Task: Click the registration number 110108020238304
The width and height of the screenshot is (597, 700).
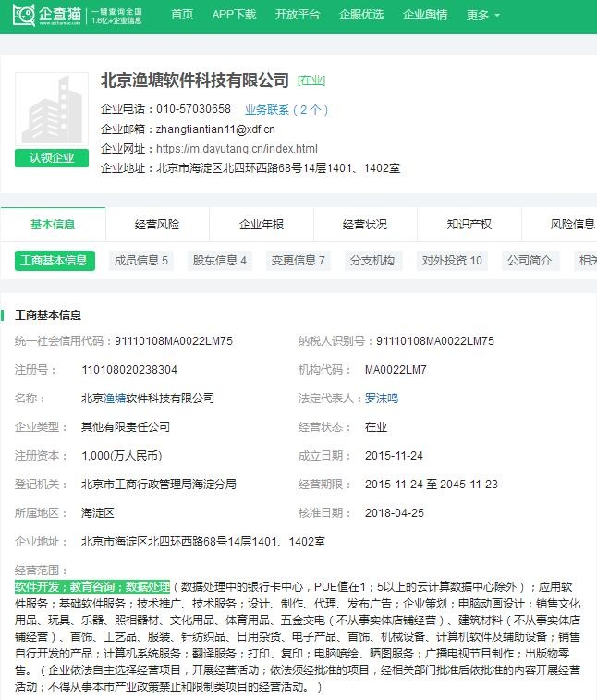Action: 129,370
